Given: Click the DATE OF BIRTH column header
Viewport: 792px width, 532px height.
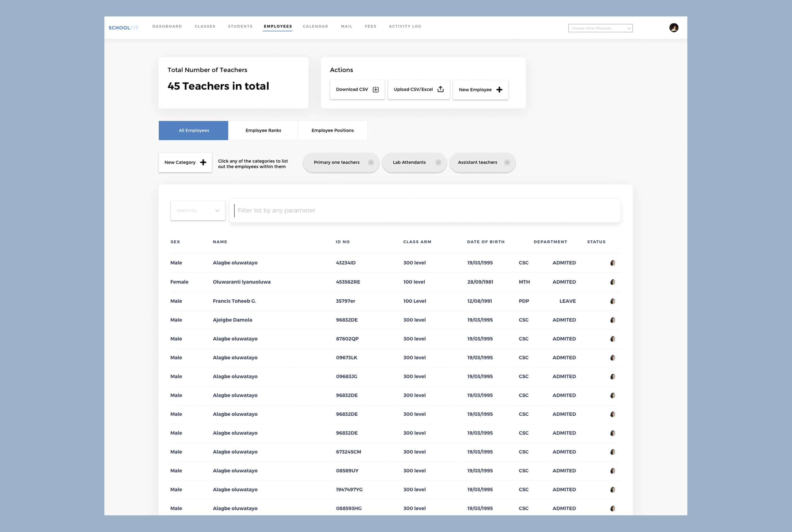Looking at the screenshot, I should click(x=486, y=242).
